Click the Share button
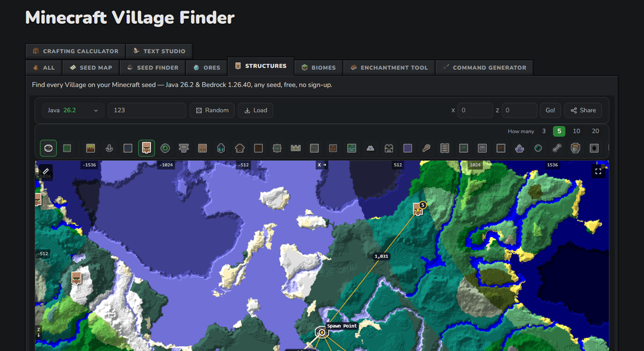This screenshot has height=351, width=644. tap(583, 110)
